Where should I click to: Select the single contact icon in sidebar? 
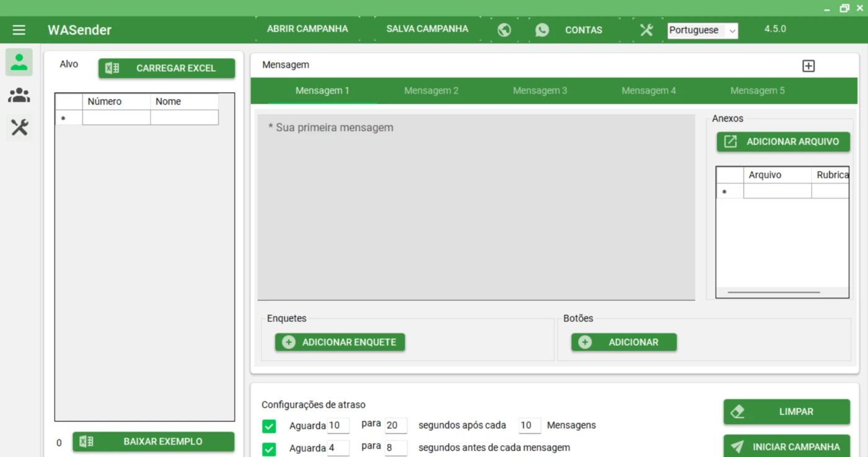[x=19, y=62]
